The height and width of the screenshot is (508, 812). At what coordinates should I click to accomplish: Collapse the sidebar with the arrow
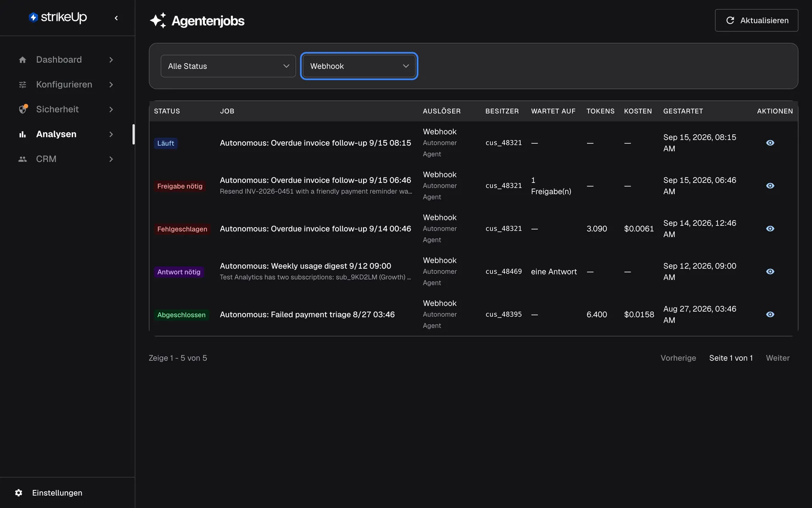(x=116, y=18)
